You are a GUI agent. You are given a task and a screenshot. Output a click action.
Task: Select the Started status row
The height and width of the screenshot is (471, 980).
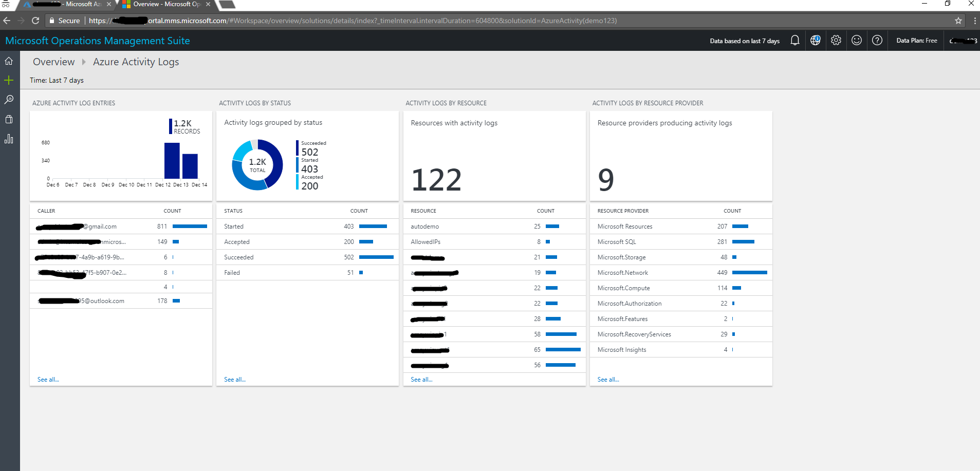(x=307, y=227)
